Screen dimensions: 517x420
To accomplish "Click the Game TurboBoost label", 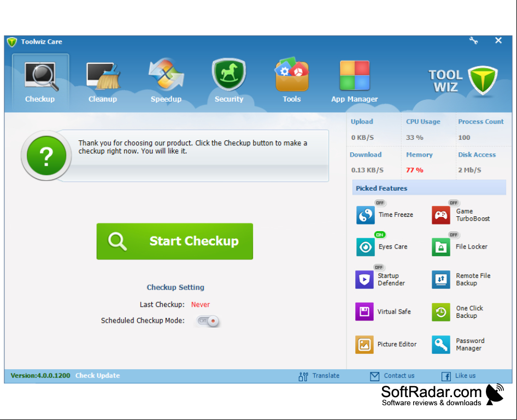I will click(473, 215).
